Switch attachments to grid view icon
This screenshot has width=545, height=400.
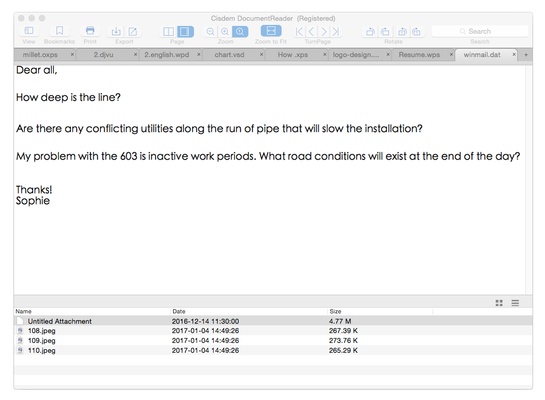[499, 303]
